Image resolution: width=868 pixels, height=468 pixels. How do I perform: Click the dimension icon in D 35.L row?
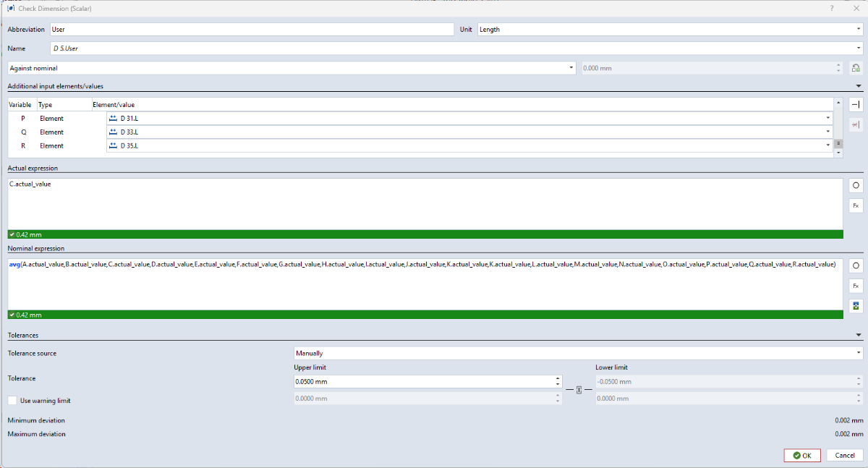[112, 145]
